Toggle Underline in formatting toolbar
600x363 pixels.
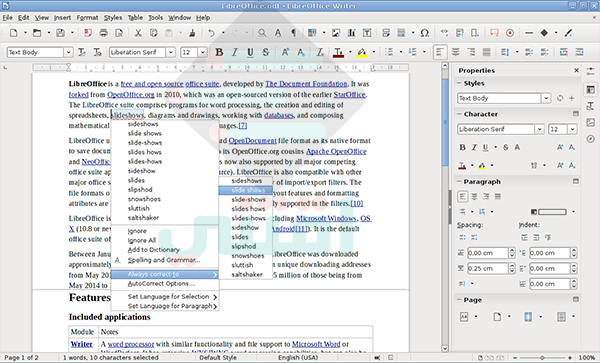click(250, 52)
